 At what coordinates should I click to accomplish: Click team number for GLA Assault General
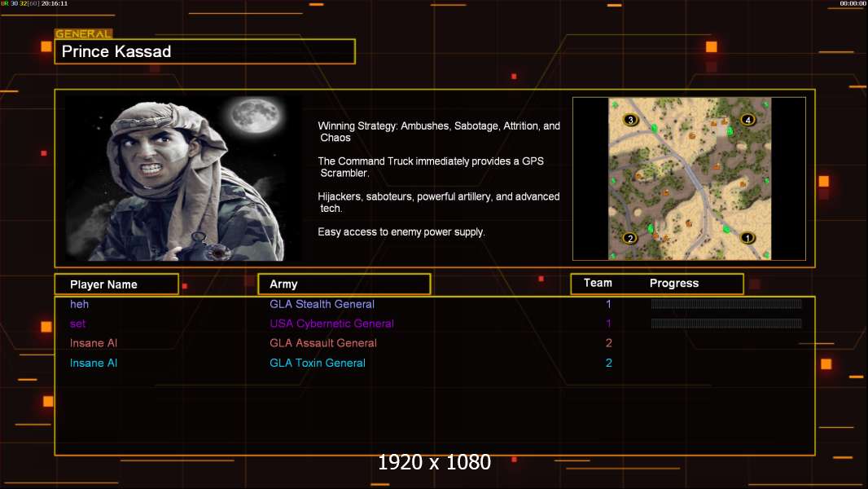pos(608,343)
